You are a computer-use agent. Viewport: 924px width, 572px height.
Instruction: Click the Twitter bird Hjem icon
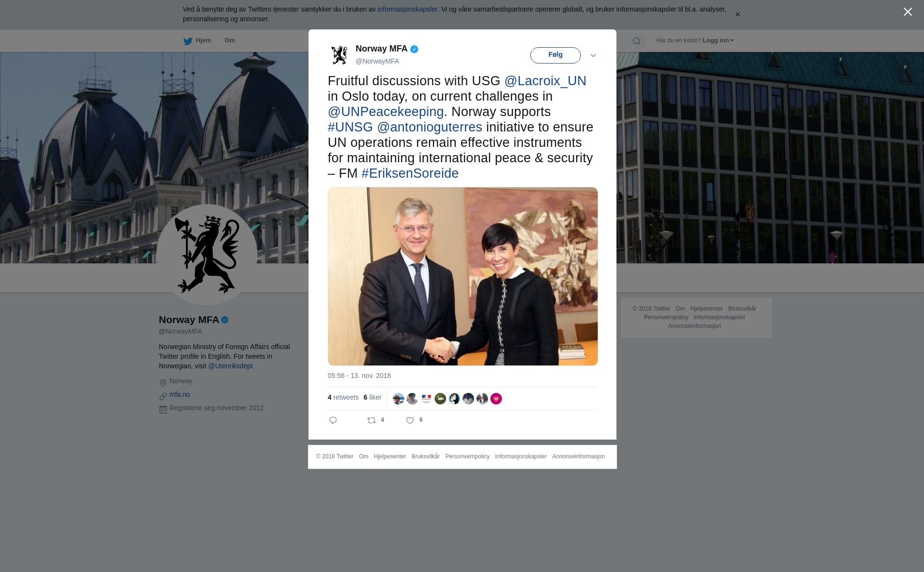click(x=188, y=41)
